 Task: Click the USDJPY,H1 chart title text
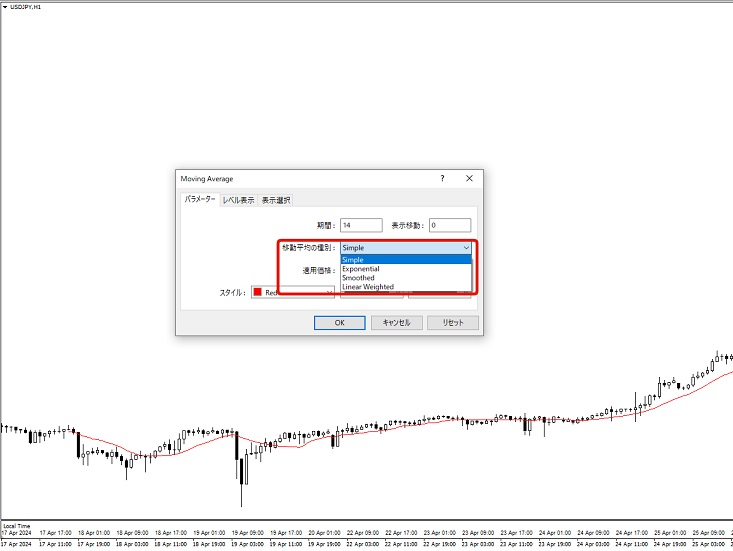[26, 7]
